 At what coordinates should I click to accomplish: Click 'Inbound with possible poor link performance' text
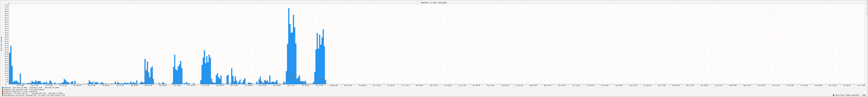[24, 90]
